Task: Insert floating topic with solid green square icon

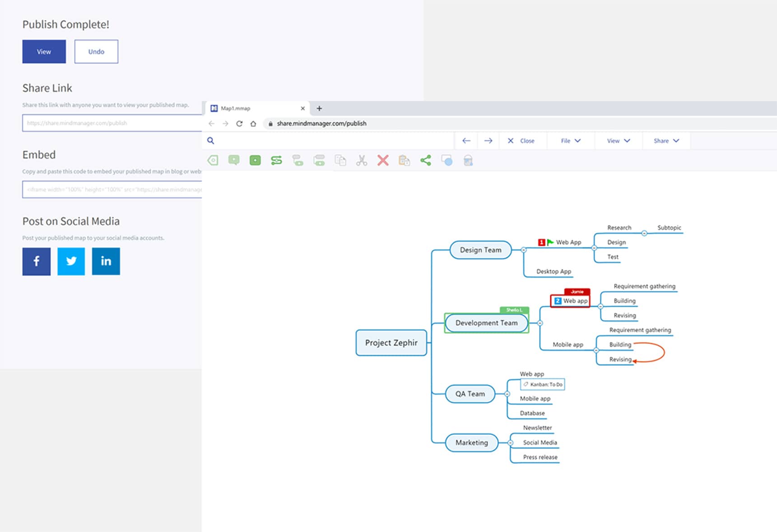Action: pyautogui.click(x=255, y=160)
